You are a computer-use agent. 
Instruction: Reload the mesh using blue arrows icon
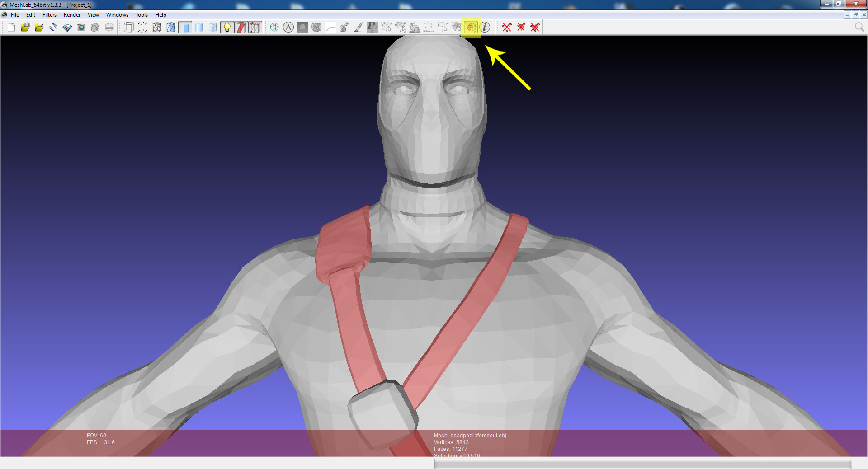tap(53, 28)
